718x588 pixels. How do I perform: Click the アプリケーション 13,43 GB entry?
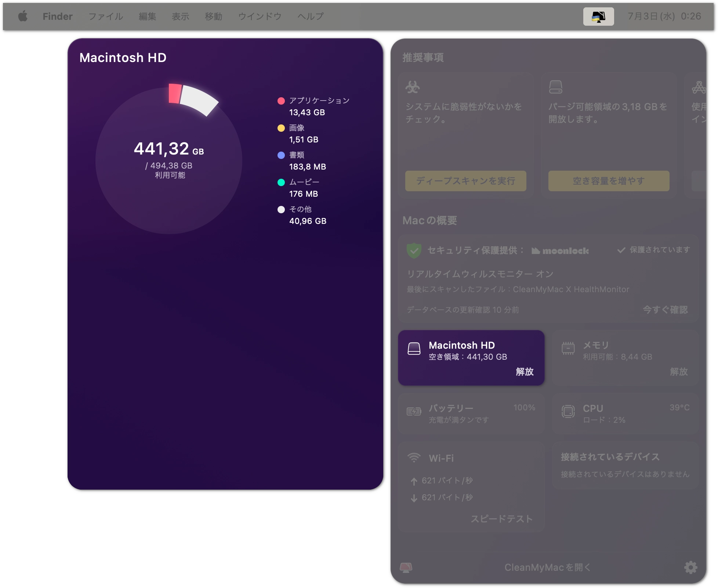click(319, 106)
